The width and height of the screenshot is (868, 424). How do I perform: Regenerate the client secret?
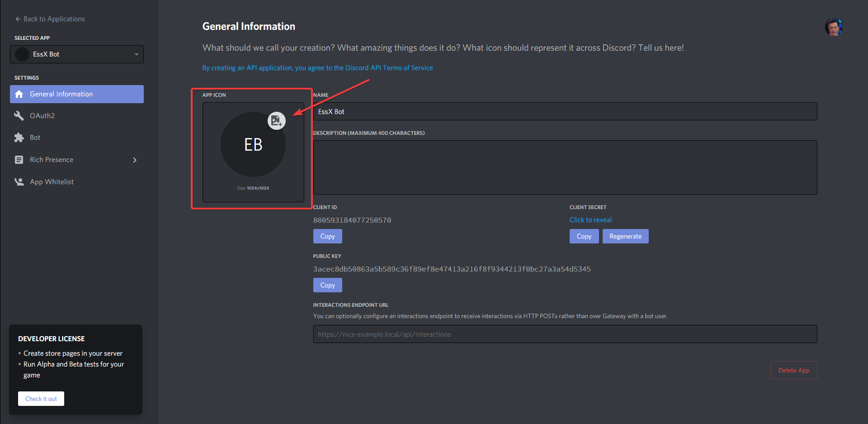click(625, 236)
